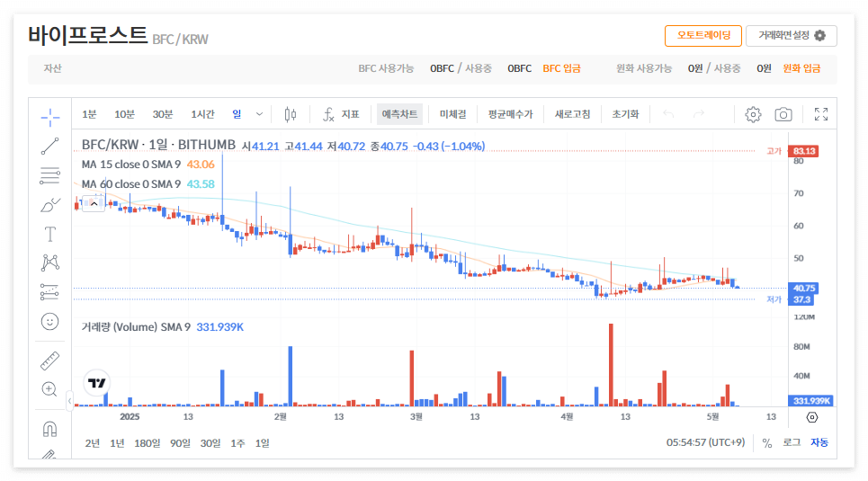Open the horizontal lines tool group
Image resolution: width=868 pixels, height=481 pixels.
click(49, 175)
